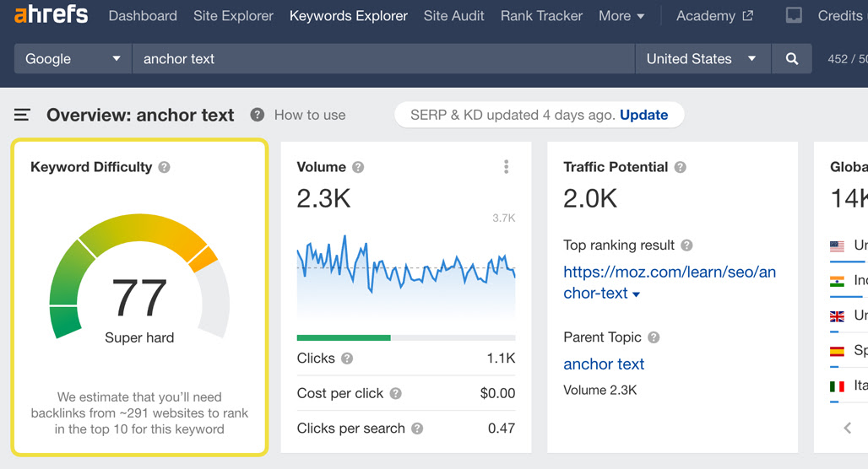This screenshot has width=868, height=469.
Task: Open 'anchor text' parent topic link
Action: coord(604,364)
